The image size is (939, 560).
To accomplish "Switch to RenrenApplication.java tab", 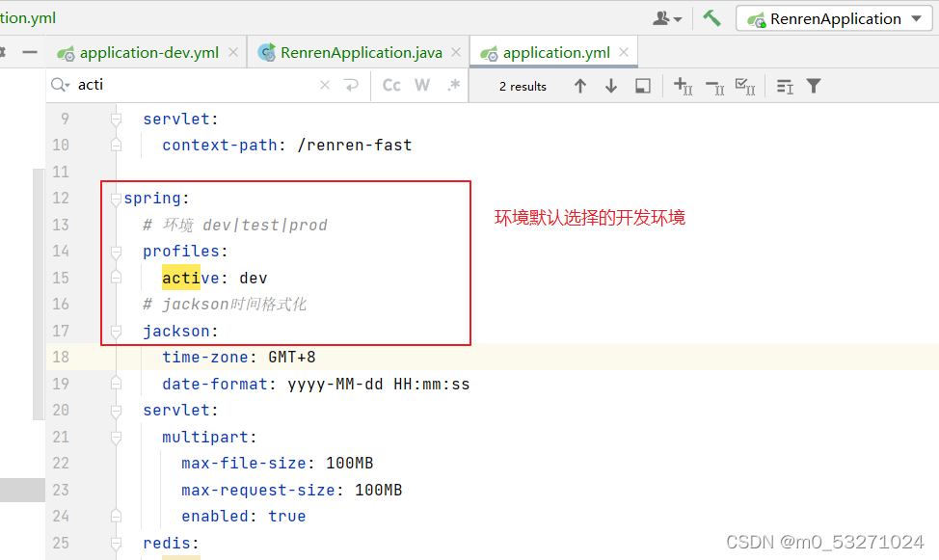I will coord(362,53).
